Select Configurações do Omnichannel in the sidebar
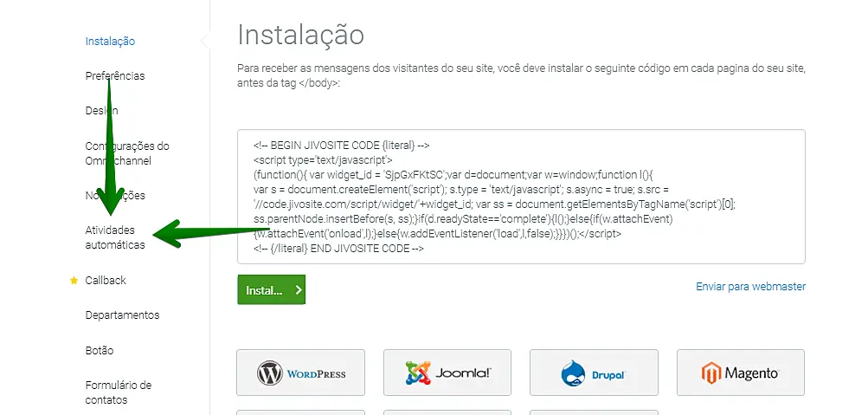This screenshot has height=415, width=868. [127, 153]
